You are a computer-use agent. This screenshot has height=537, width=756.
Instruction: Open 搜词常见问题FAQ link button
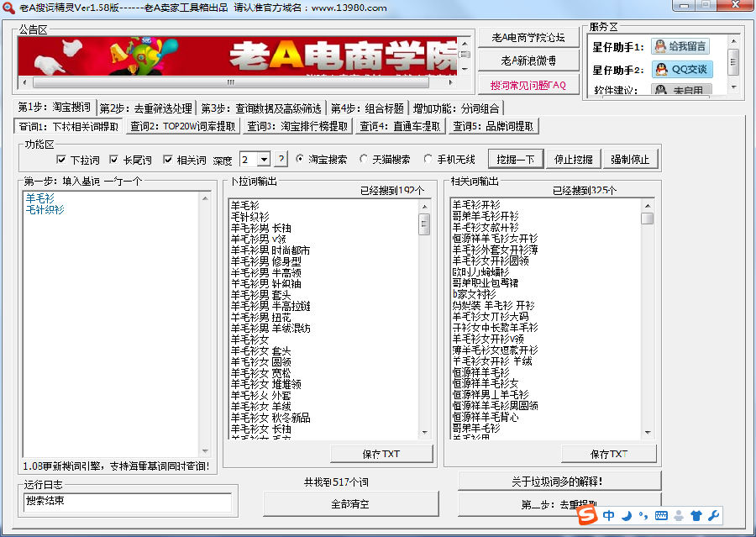528,85
